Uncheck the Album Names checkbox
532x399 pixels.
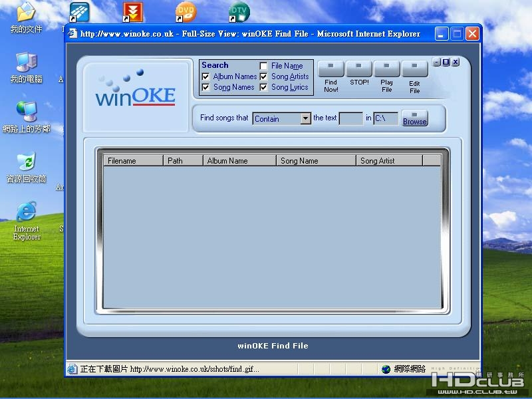tap(205, 76)
